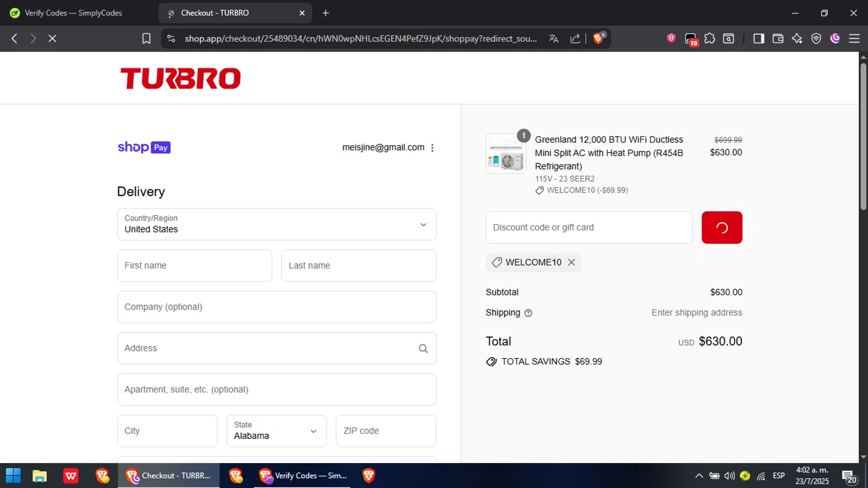This screenshot has height=488, width=868.
Task: Click the First name field
Action: 194,266
